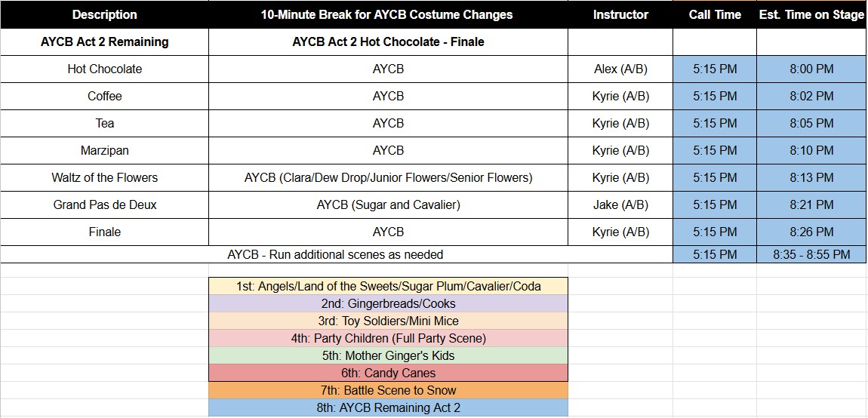Click the "Grand Pas de Deux" cell

[104, 204]
